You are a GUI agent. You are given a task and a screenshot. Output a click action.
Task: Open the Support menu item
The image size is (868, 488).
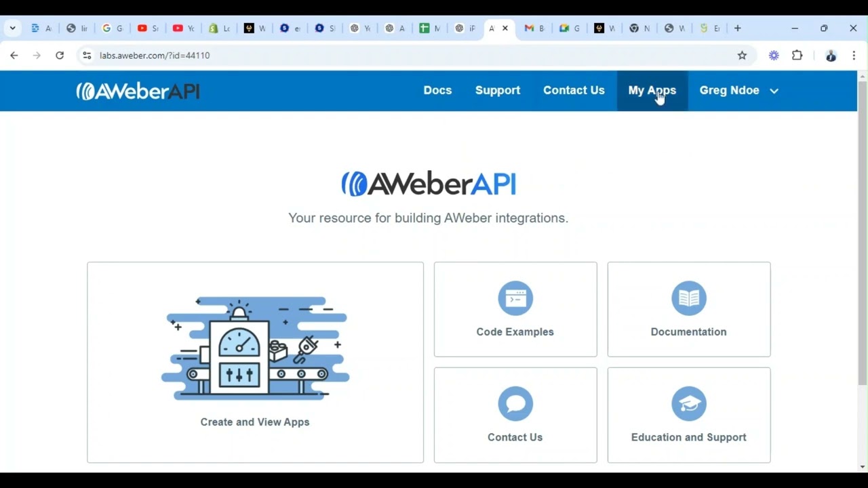498,90
